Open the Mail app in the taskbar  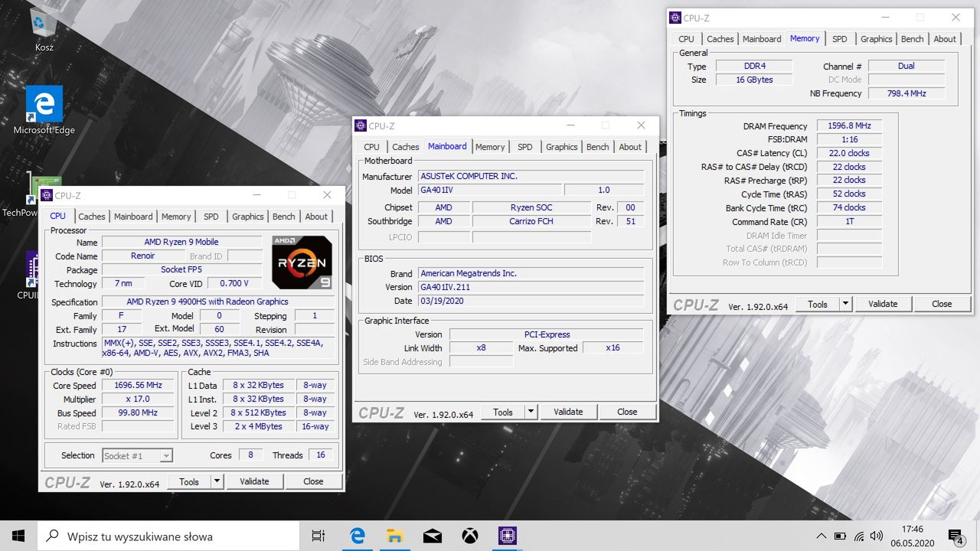tap(432, 536)
